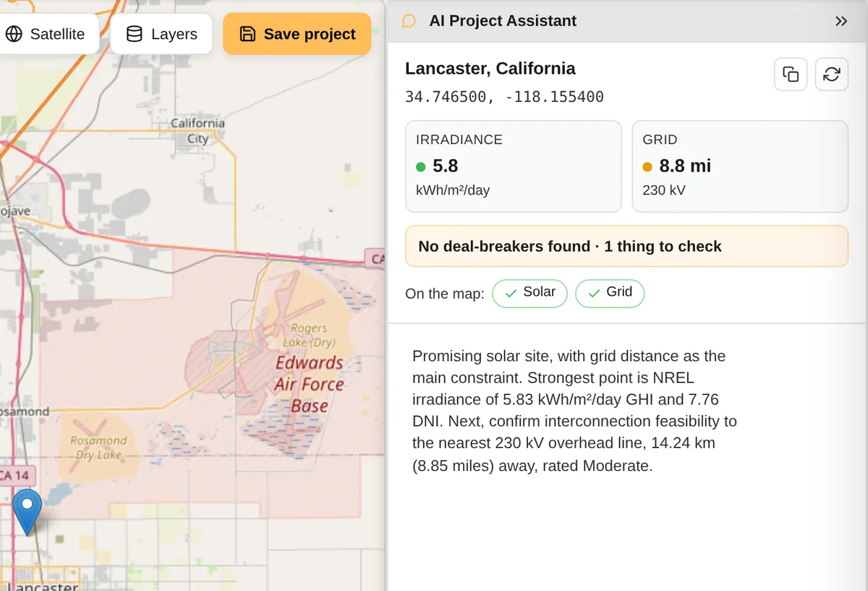Click the summary paragraph 'Promising solar site'
Image resolution: width=868 pixels, height=591 pixels.
574,411
